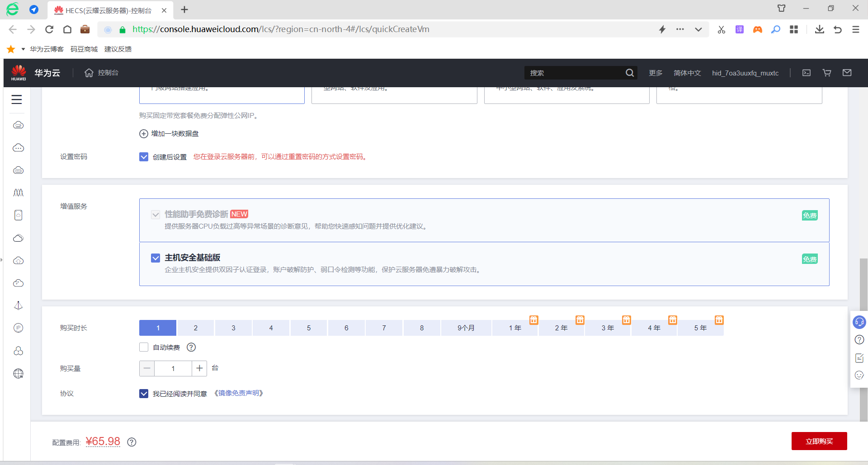Click the search magnifier icon
The image size is (868, 465).
click(629, 73)
